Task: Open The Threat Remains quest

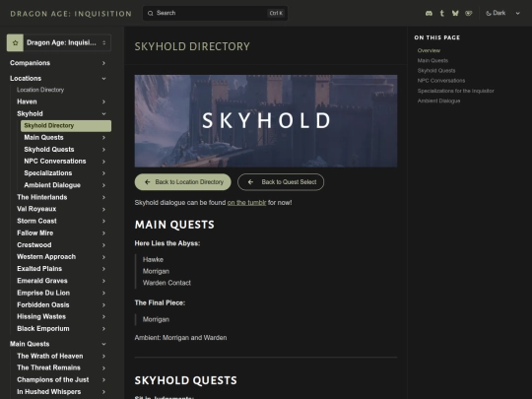Action: click(x=48, y=367)
